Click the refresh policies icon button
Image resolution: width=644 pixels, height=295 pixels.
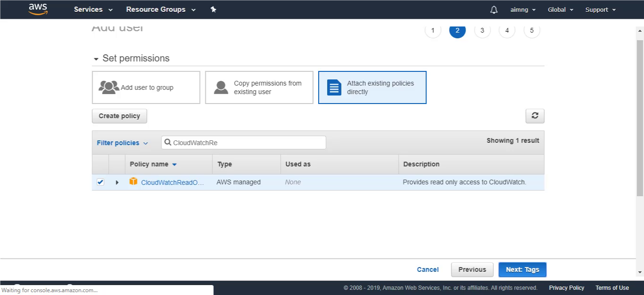coord(535,116)
